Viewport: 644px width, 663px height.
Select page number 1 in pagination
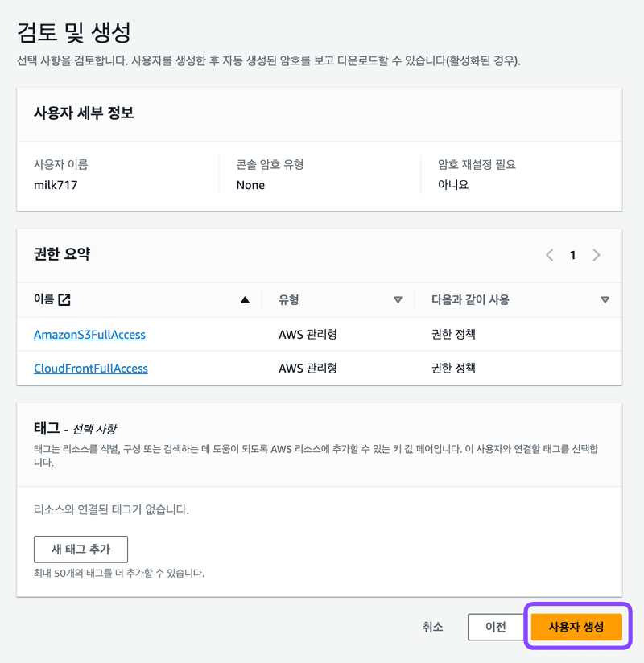click(573, 255)
